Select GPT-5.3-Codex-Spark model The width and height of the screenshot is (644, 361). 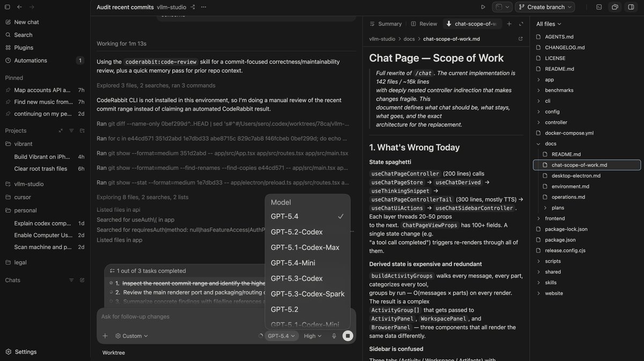click(308, 294)
